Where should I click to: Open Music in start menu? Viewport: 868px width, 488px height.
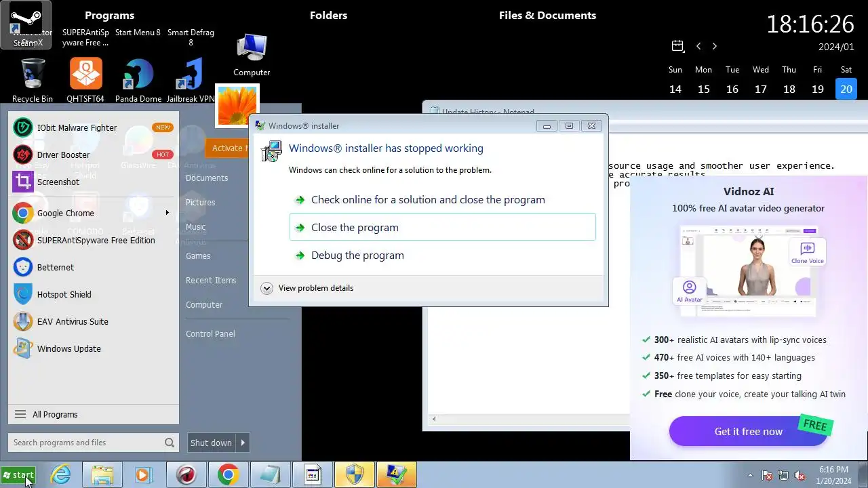point(195,226)
